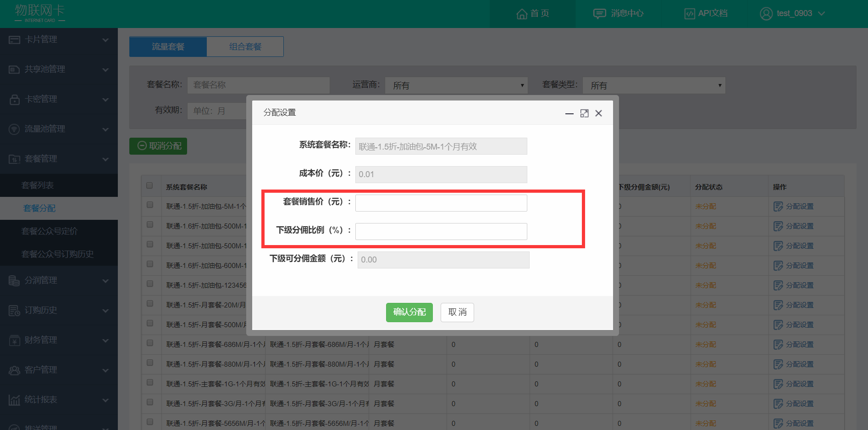Viewport: 868px width, 430px height.
Task: Open the 首页 home icon
Action: pos(521,14)
